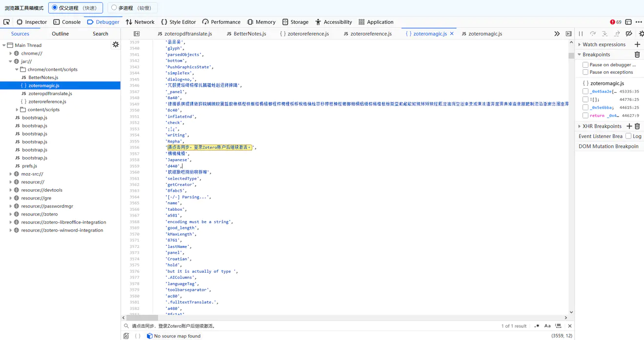Collapse the Breakpoints section
Screen dimensions: 644x340
pos(579,54)
